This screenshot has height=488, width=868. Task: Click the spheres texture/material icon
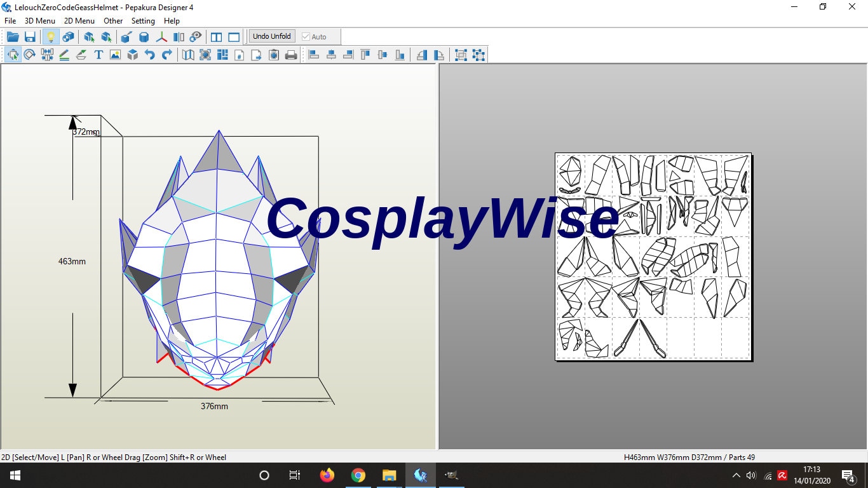[x=68, y=36]
